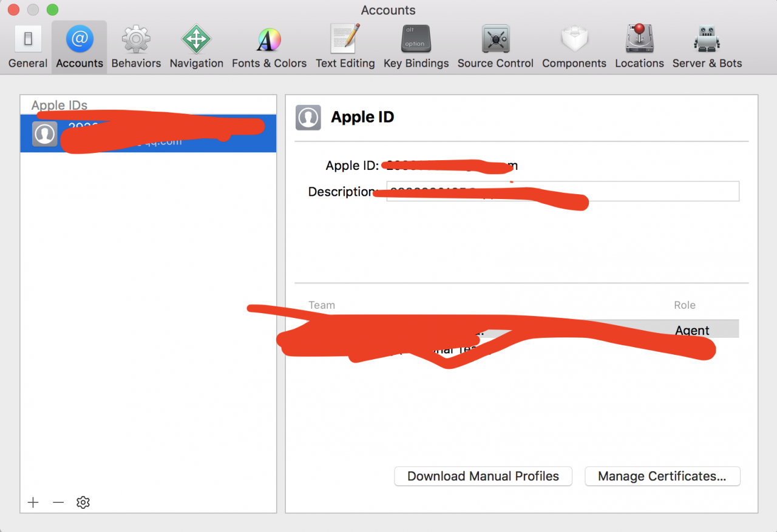Image resolution: width=777 pixels, height=532 pixels.
Task: Open the Navigation preferences pane
Action: 196,47
